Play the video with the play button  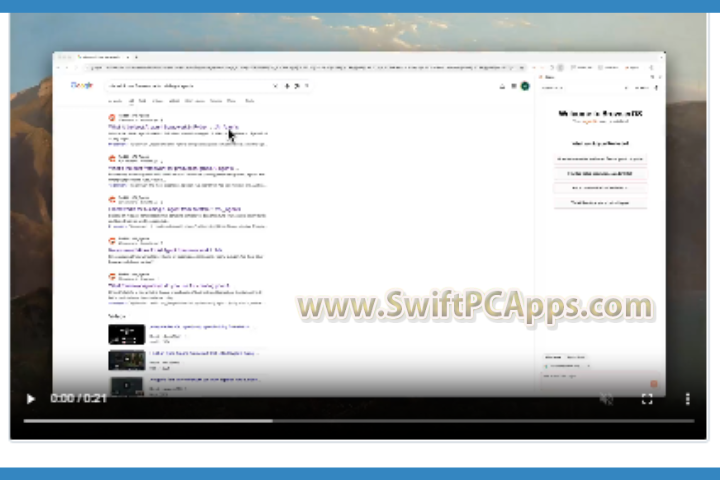pyautogui.click(x=30, y=399)
